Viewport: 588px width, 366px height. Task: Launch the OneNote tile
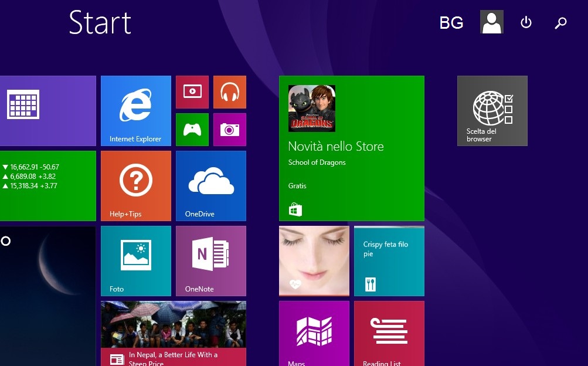tap(210, 261)
